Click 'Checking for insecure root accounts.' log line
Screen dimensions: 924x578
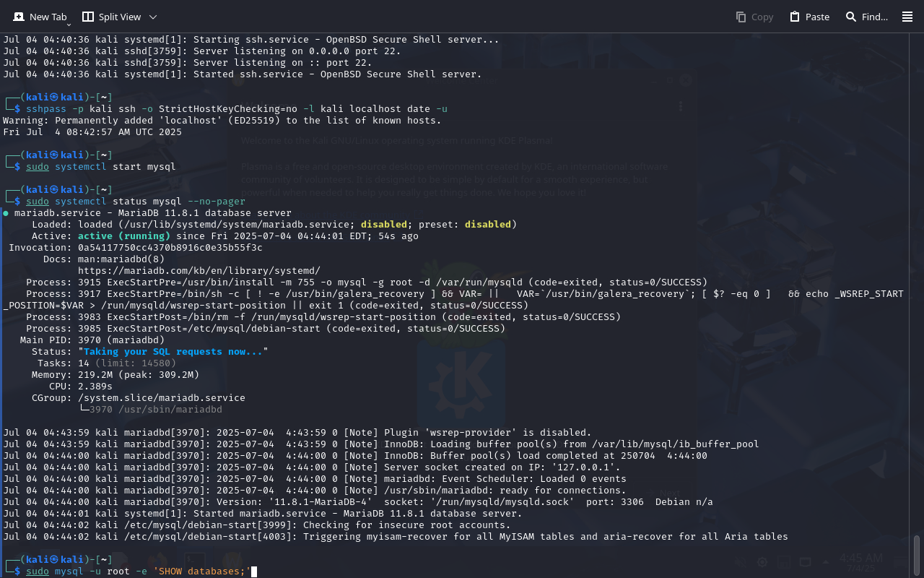click(257, 525)
